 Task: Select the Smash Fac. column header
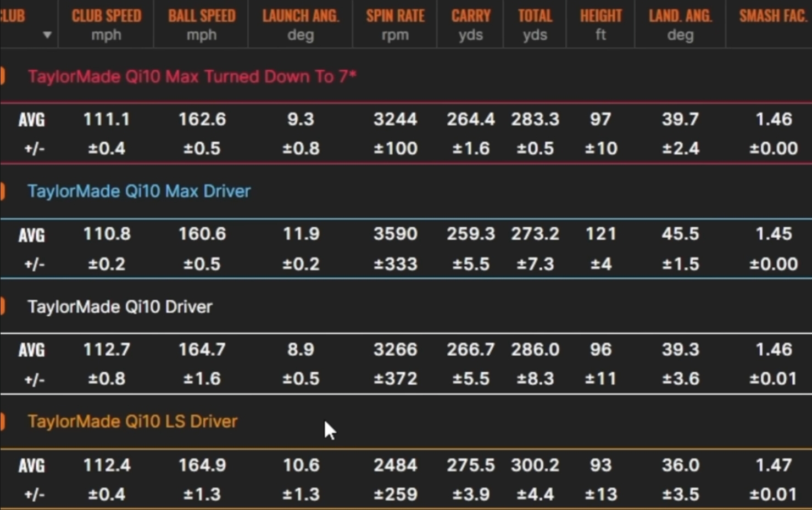[x=772, y=24]
